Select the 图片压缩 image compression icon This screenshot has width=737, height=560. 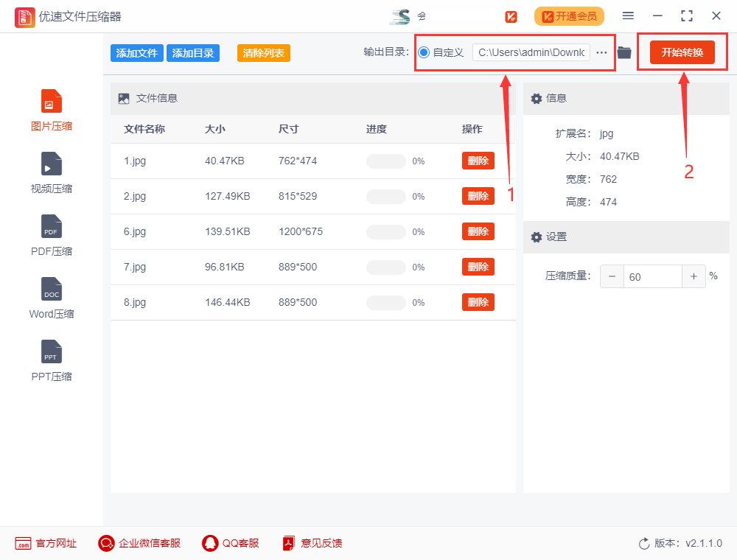tap(52, 102)
